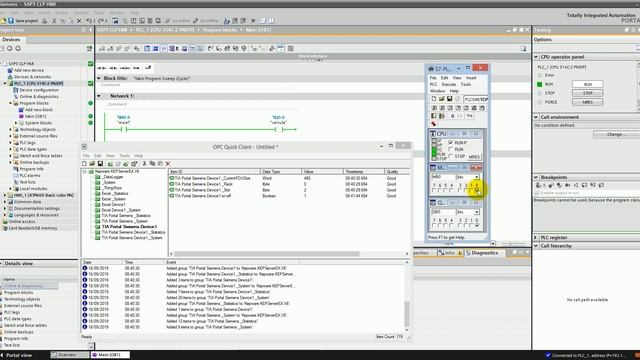Expand the System blocks tree node
The image size is (640, 360).
click(x=16, y=123)
